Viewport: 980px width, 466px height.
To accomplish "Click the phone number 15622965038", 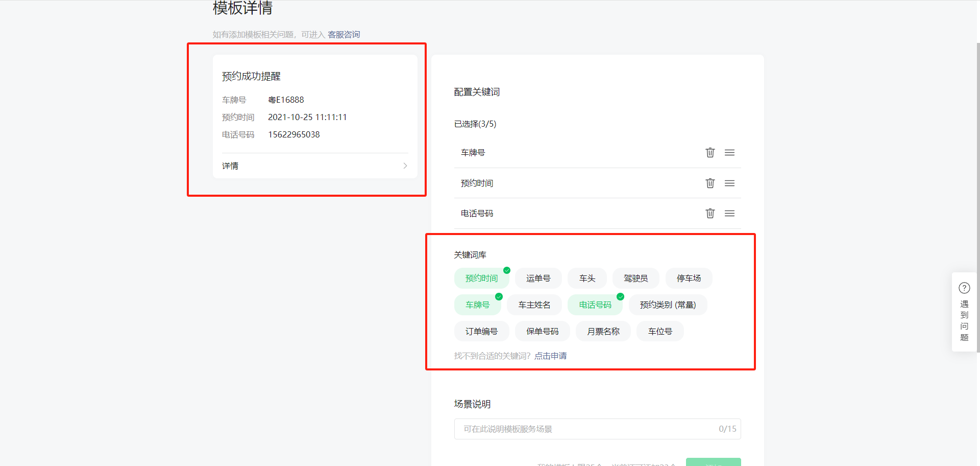I will [294, 134].
